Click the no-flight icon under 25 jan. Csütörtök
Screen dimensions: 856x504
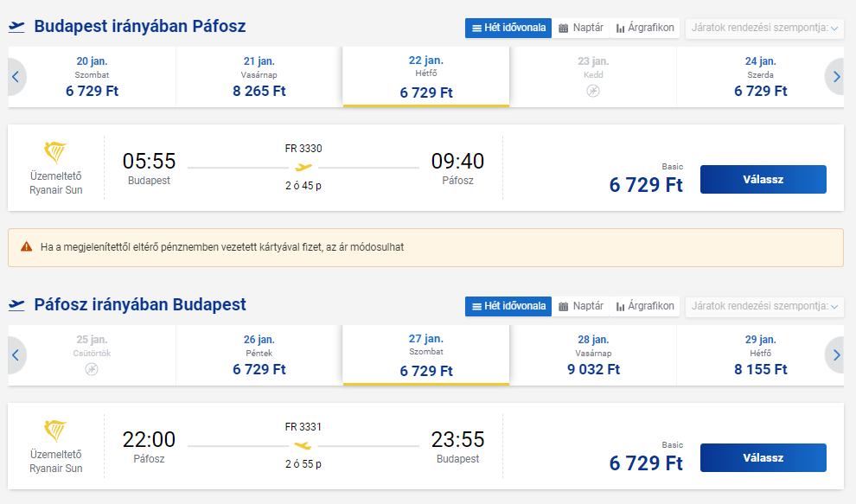tap(92, 370)
